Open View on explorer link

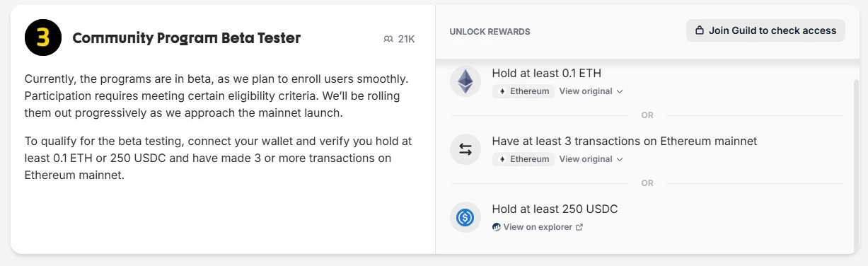(538, 227)
